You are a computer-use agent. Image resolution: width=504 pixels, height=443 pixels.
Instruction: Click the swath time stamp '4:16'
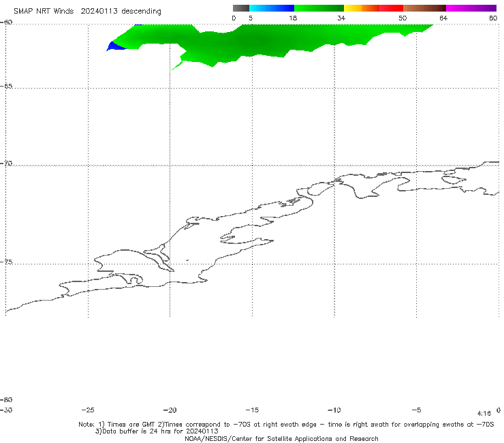point(484,414)
